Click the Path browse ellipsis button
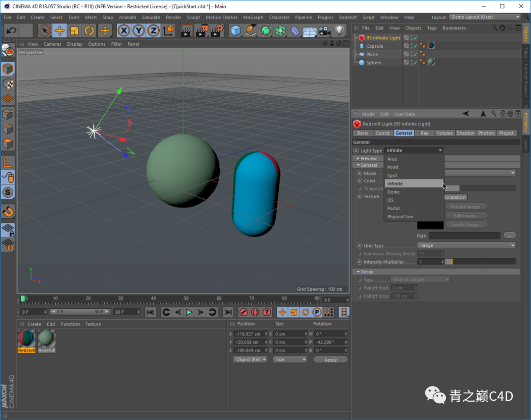 510,236
